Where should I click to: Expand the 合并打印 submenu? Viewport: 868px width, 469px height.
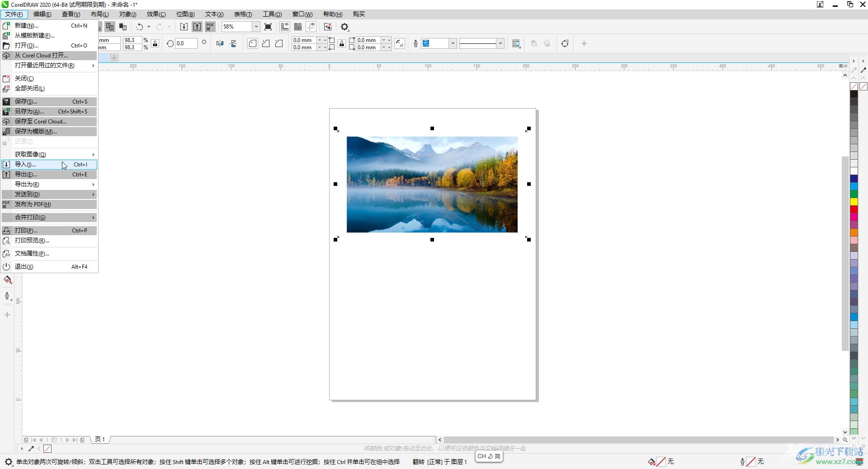(x=49, y=217)
